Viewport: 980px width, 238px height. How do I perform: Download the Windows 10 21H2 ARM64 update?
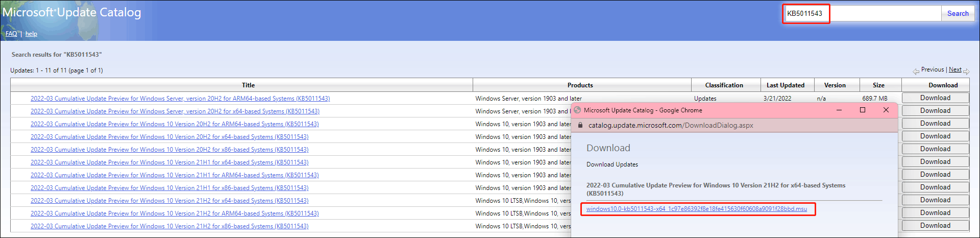click(935, 213)
